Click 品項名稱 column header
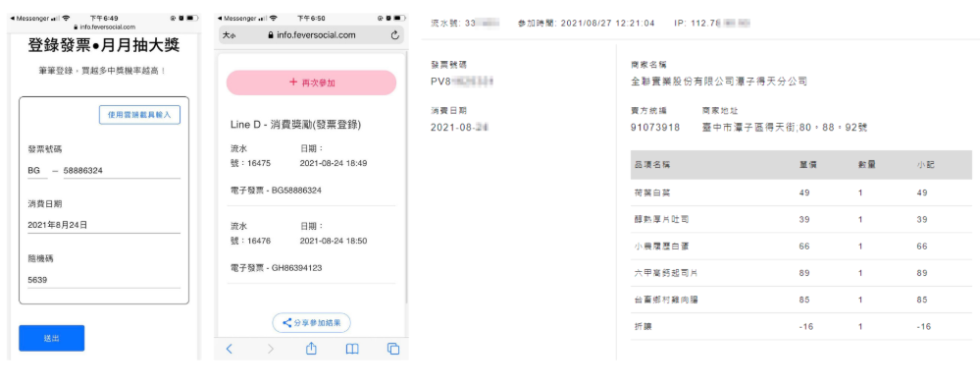The image size is (980, 384). [x=652, y=164]
